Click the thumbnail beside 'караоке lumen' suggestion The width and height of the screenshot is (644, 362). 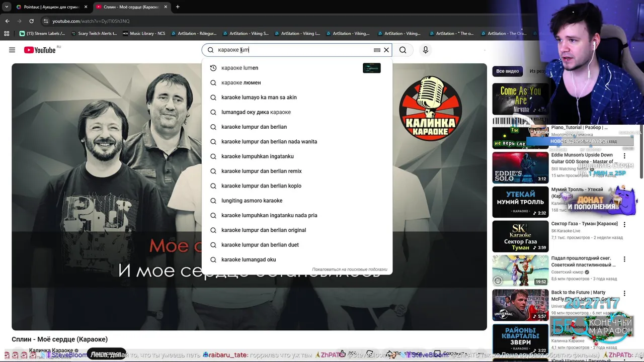point(371,68)
